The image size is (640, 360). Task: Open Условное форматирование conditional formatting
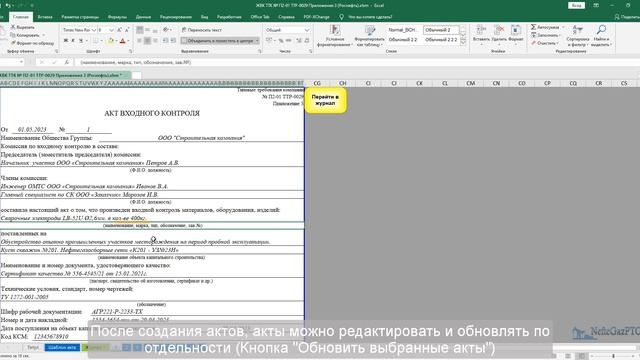(x=335, y=36)
